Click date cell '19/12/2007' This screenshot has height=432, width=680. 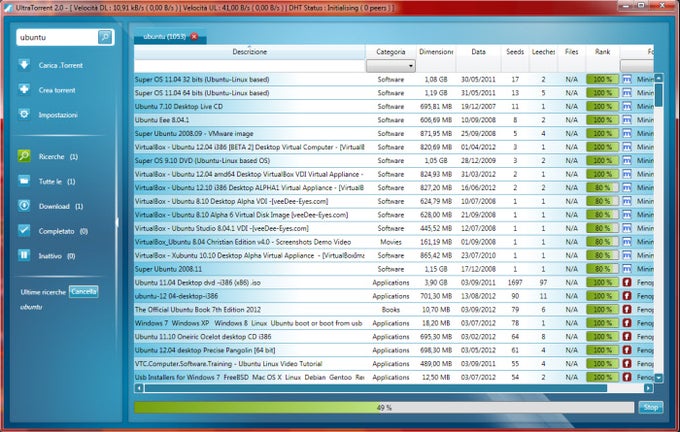(x=478, y=106)
